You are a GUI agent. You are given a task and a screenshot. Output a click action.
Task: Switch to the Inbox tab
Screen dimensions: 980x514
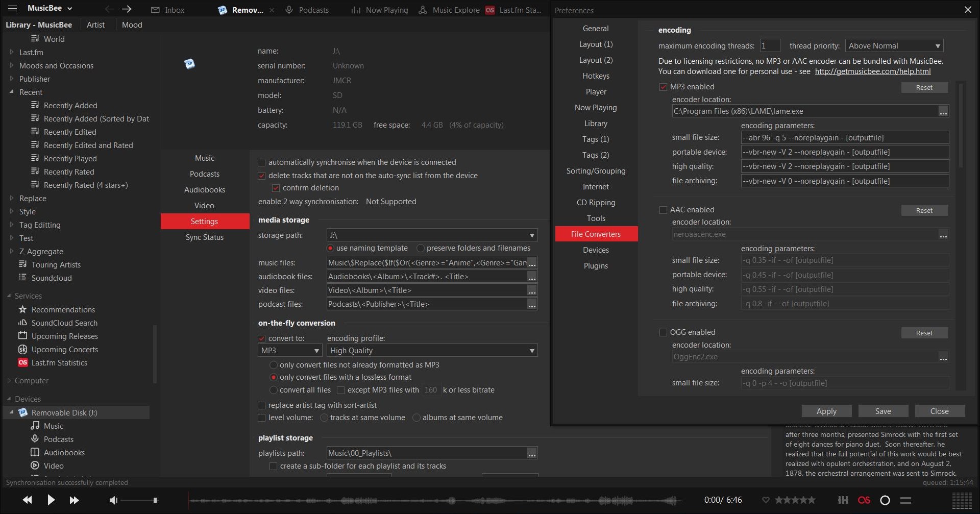(x=168, y=10)
